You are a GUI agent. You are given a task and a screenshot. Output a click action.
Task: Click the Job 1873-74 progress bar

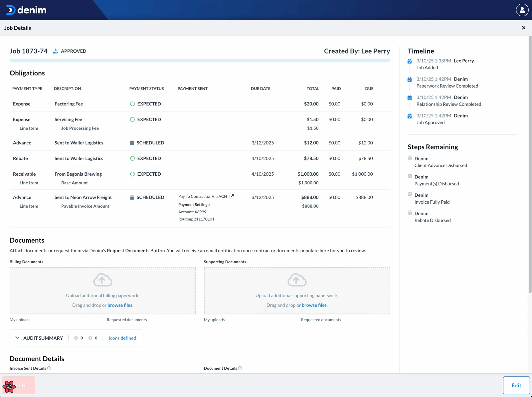[x=200, y=61]
